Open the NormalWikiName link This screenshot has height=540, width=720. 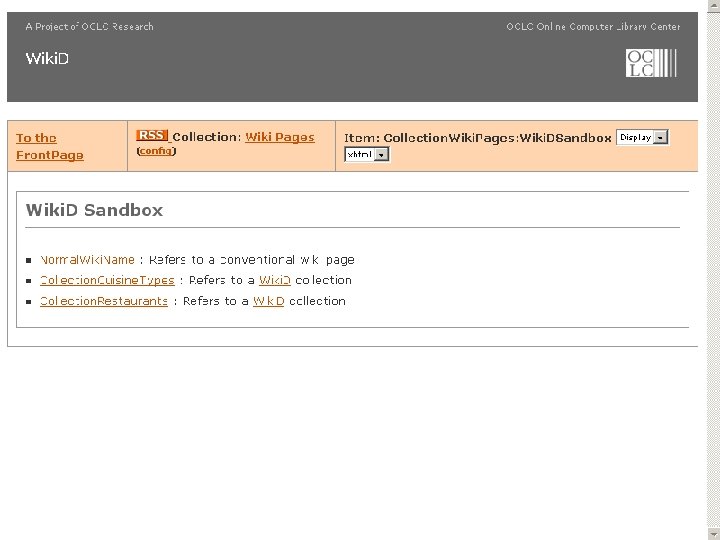pos(87,260)
